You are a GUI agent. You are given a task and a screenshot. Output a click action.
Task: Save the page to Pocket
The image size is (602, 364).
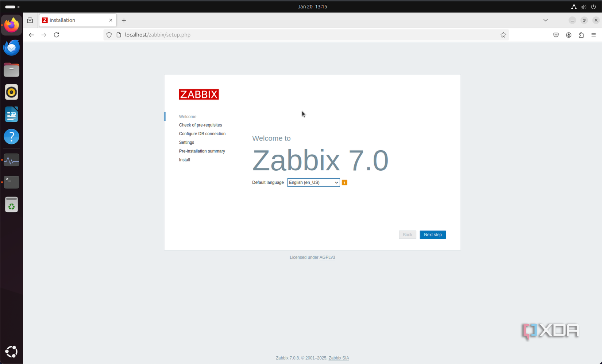click(556, 35)
